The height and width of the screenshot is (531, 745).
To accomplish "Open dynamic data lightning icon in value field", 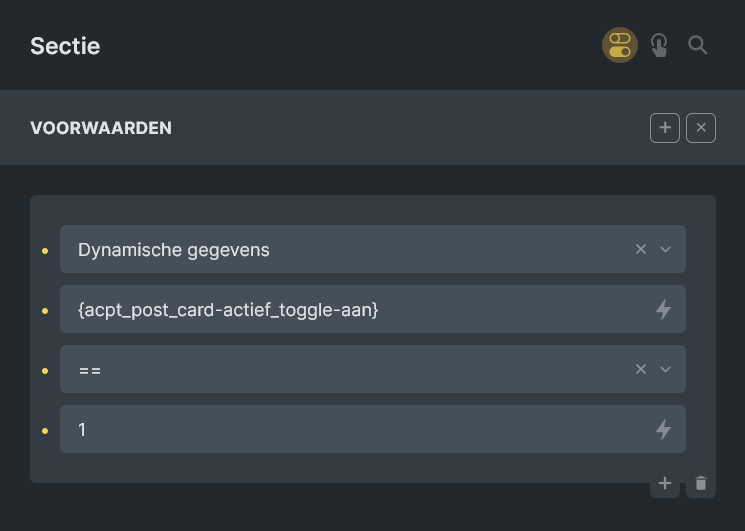I will (663, 429).
